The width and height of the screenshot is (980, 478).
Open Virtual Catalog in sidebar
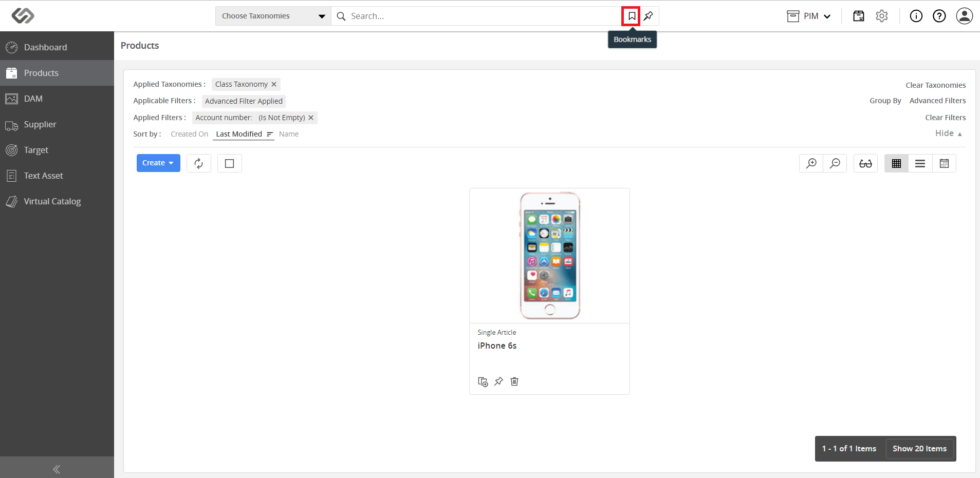coord(57,201)
